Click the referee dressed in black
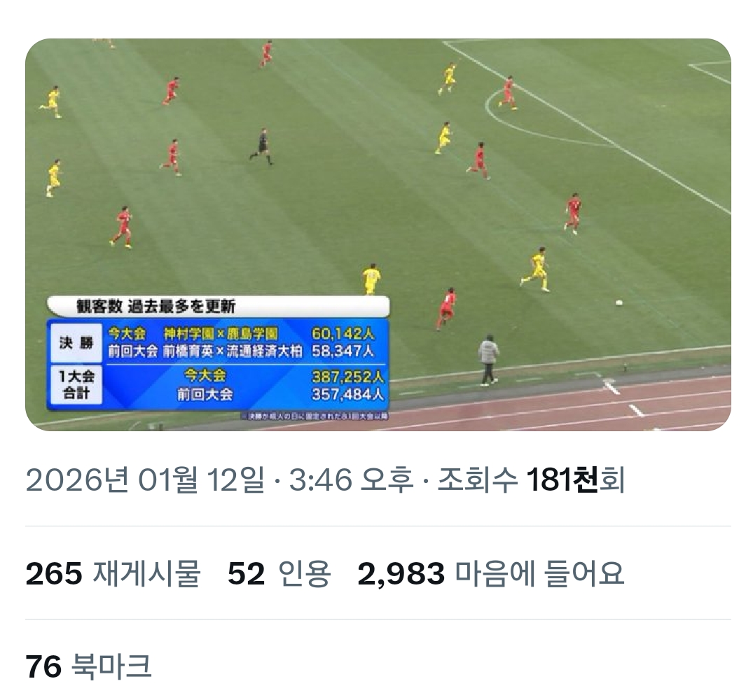The image size is (753, 700). [x=262, y=146]
